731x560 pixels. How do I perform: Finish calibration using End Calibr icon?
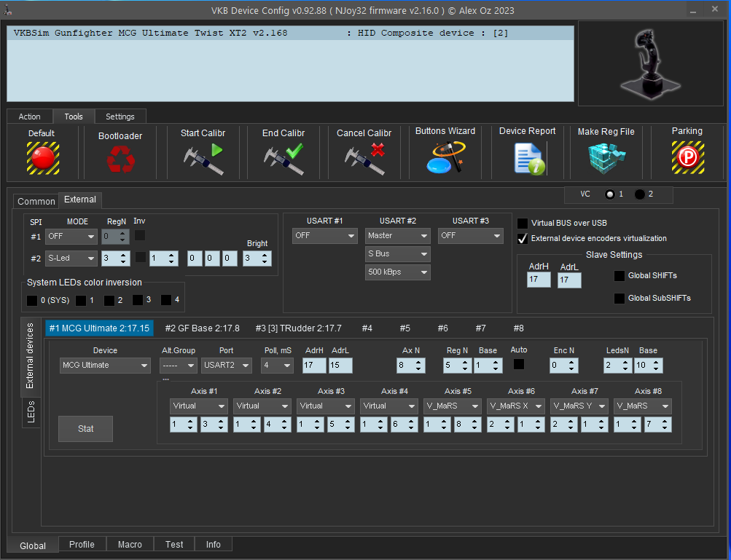pos(283,159)
